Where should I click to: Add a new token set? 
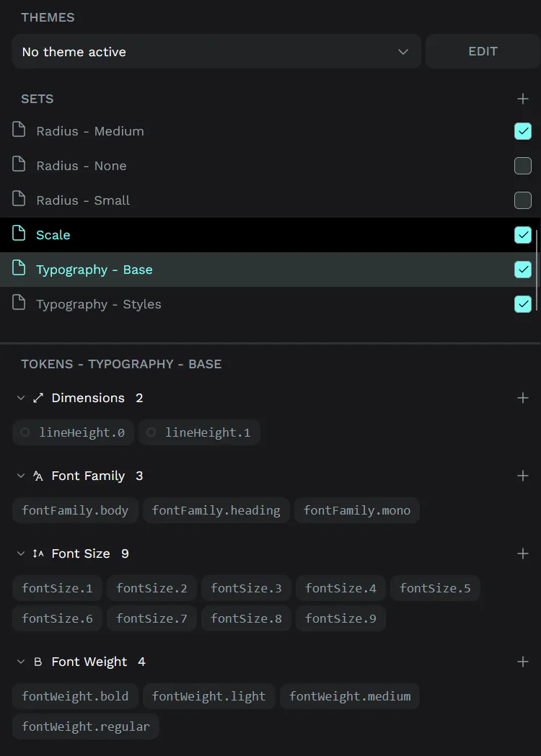pyautogui.click(x=523, y=99)
